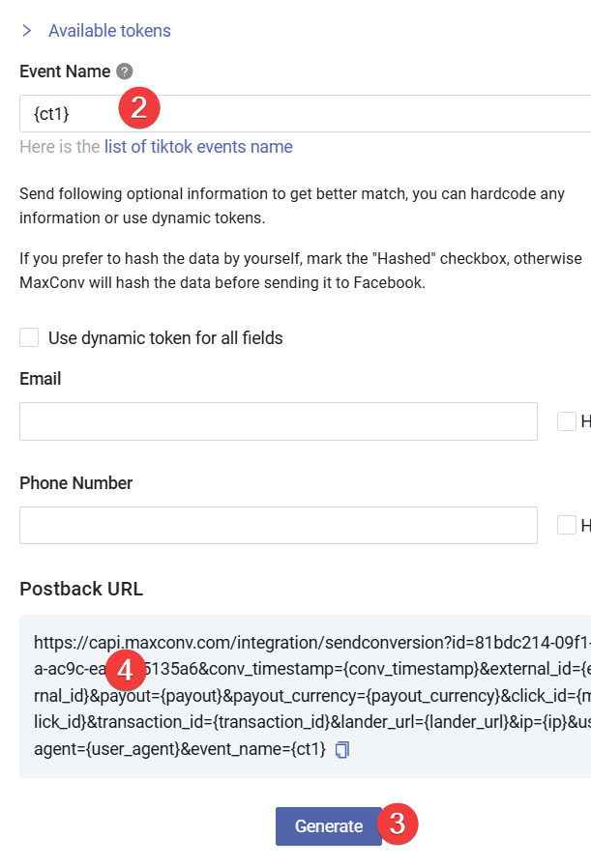
Task: Enable Use dynamic token for all fields
Action: tap(29, 337)
